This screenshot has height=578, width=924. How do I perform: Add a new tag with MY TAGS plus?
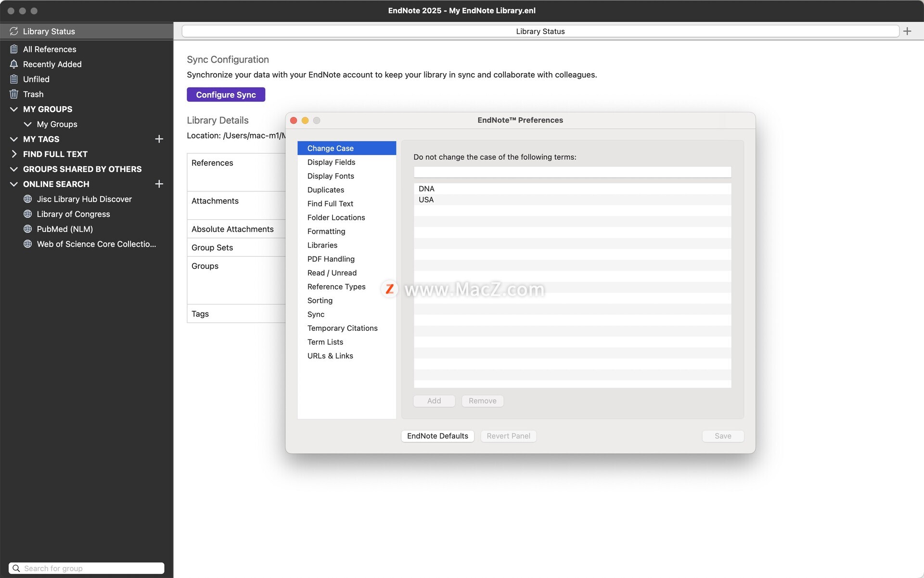[x=159, y=139]
